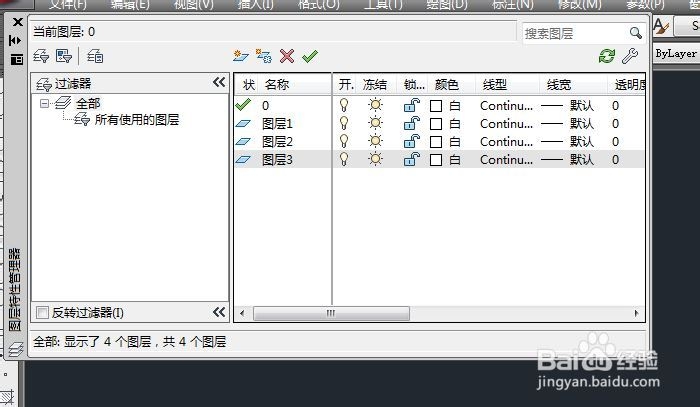This screenshot has width=700, height=407.
Task: Open the New Group Filter icon
Action: (x=64, y=56)
